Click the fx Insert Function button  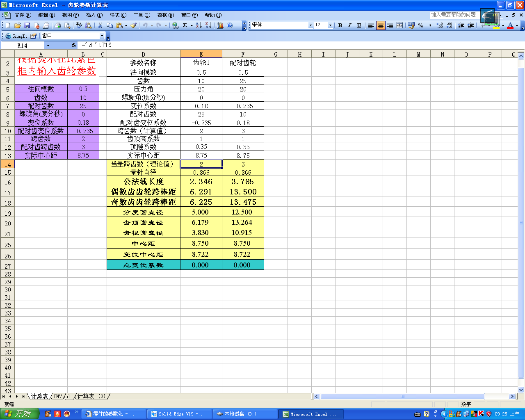(x=74, y=46)
